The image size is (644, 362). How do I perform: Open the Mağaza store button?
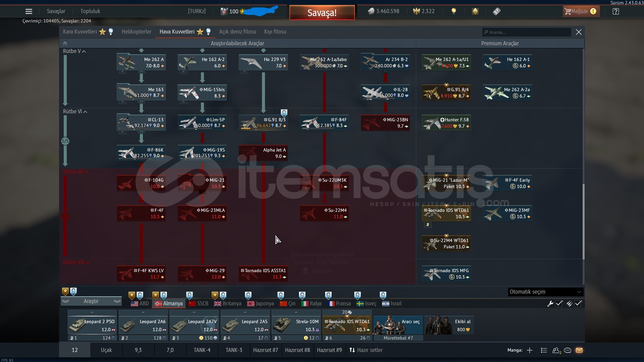(581, 11)
